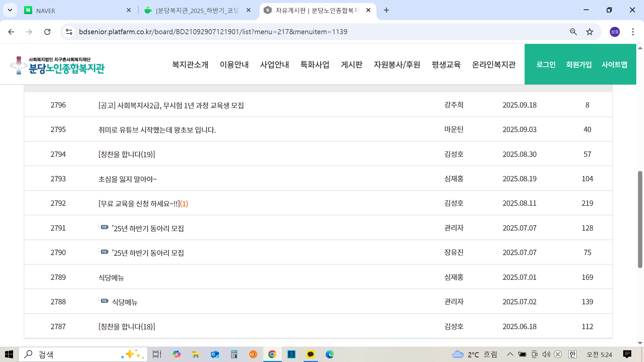
Task: Show hidden system tray icons
Action: (x=510, y=354)
